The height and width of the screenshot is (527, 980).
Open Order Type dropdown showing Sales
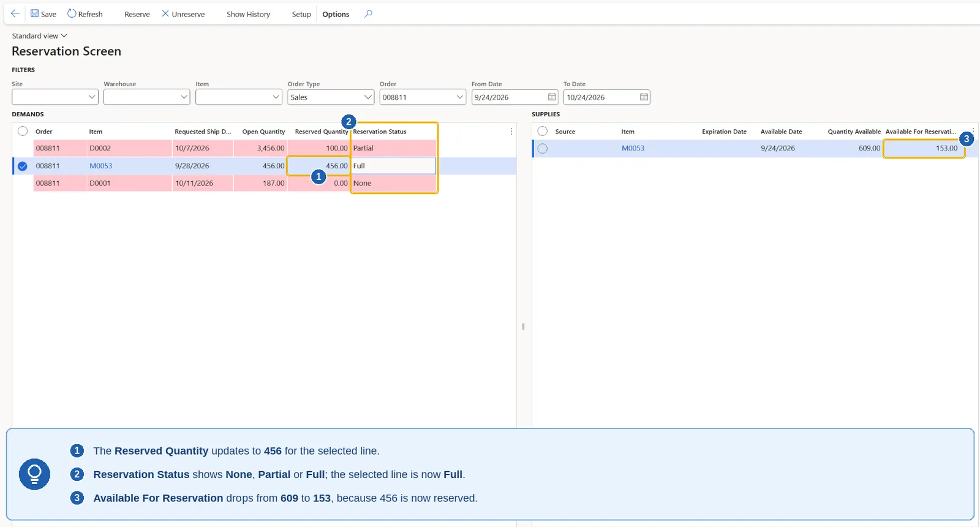tap(331, 97)
